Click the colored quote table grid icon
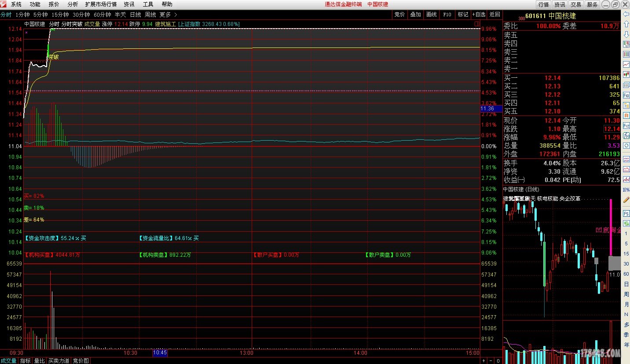 click(x=626, y=55)
